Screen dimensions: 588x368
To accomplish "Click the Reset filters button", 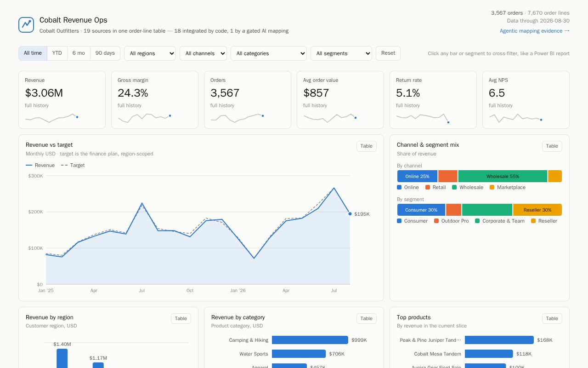I will 388,53.
